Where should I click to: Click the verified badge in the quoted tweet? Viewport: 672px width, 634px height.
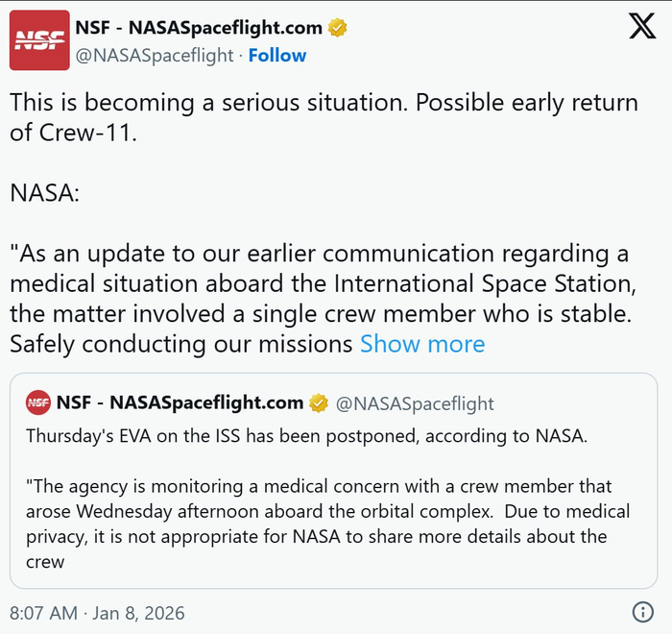click(x=318, y=402)
